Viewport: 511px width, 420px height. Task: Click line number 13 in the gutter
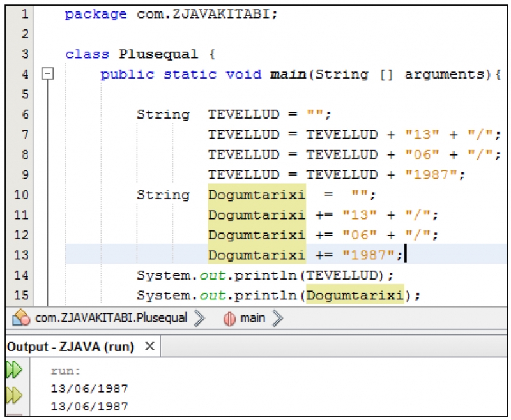pyautogui.click(x=21, y=255)
